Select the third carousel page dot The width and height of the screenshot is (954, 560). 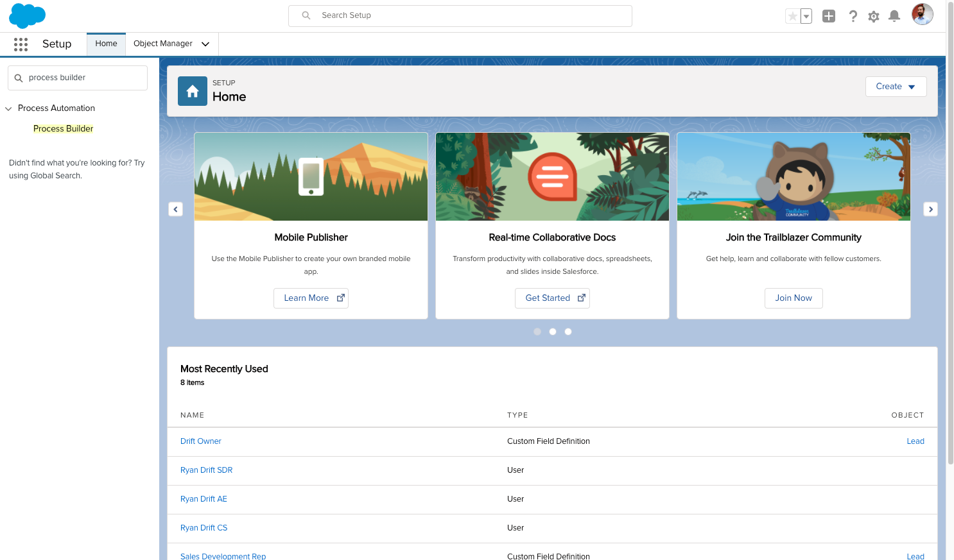568,332
